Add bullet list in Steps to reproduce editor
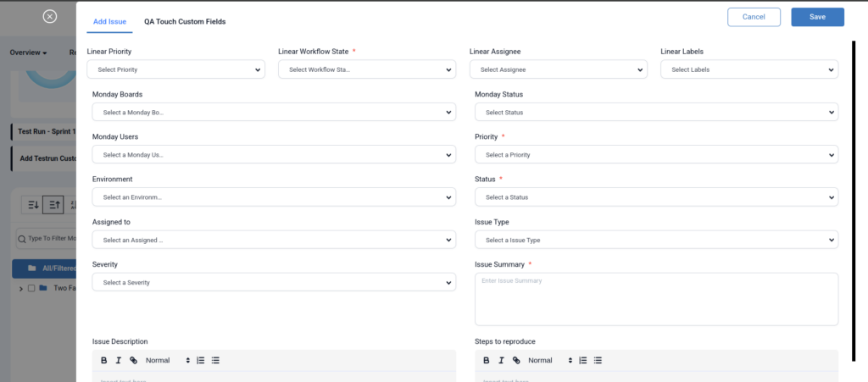 click(x=598, y=361)
